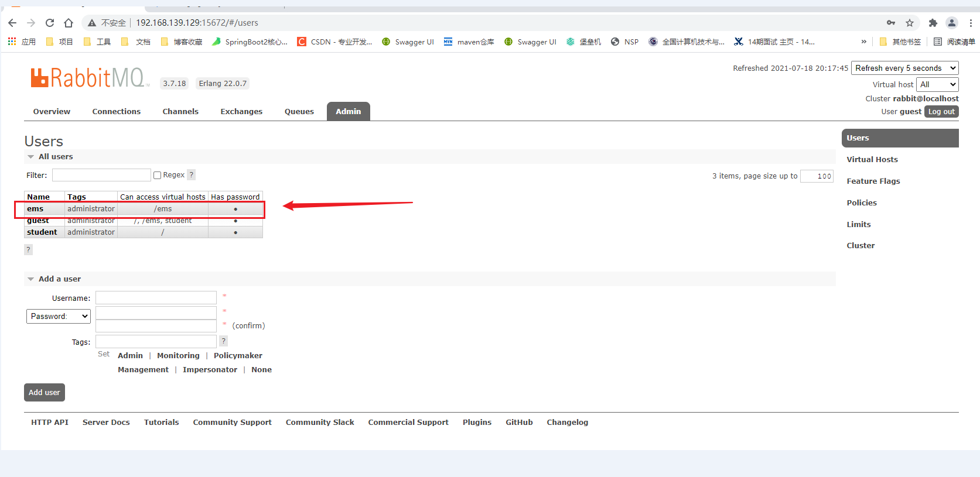This screenshot has width=980, height=477.
Task: Open the extensions puzzle icon
Action: pos(933,23)
